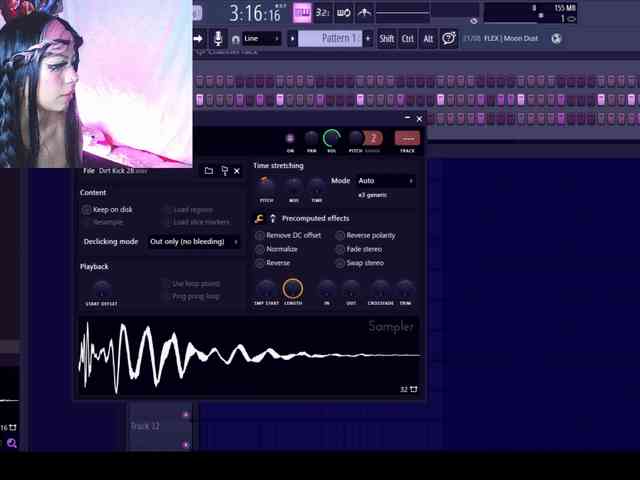
Task: Enable the Keep on disk option
Action: (x=87, y=210)
